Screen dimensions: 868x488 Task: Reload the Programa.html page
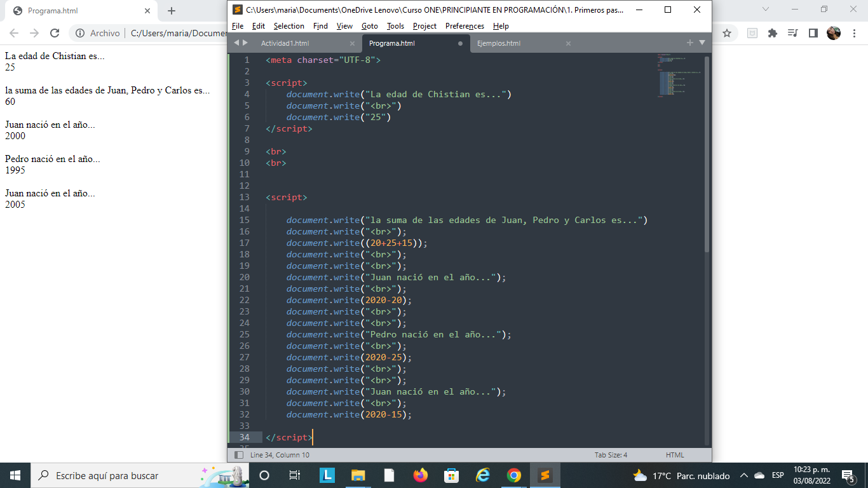[x=55, y=33]
